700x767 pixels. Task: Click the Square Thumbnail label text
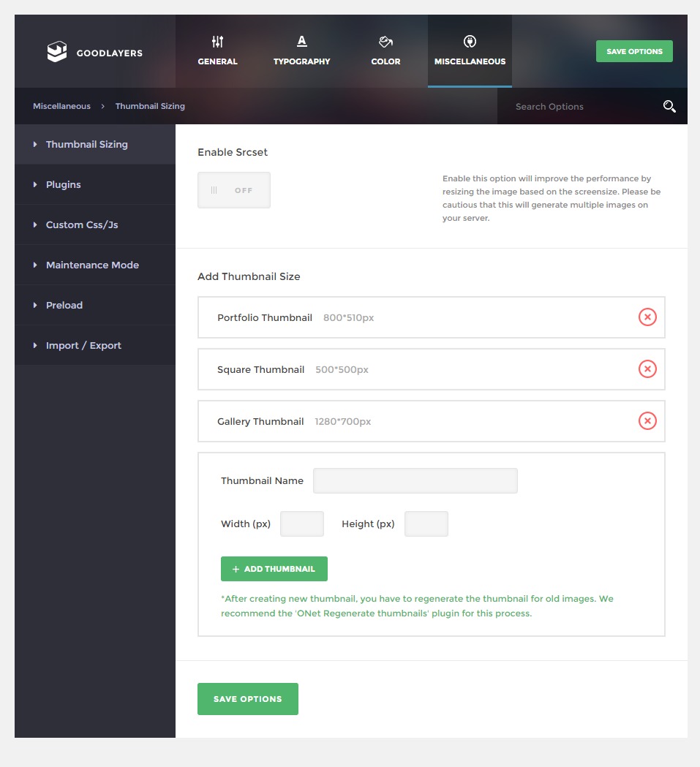261,369
